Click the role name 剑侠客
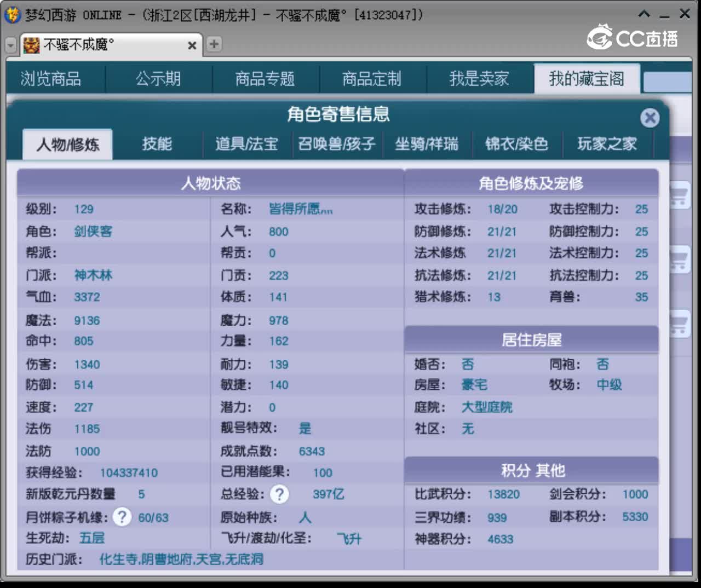701x588 pixels. point(93,232)
